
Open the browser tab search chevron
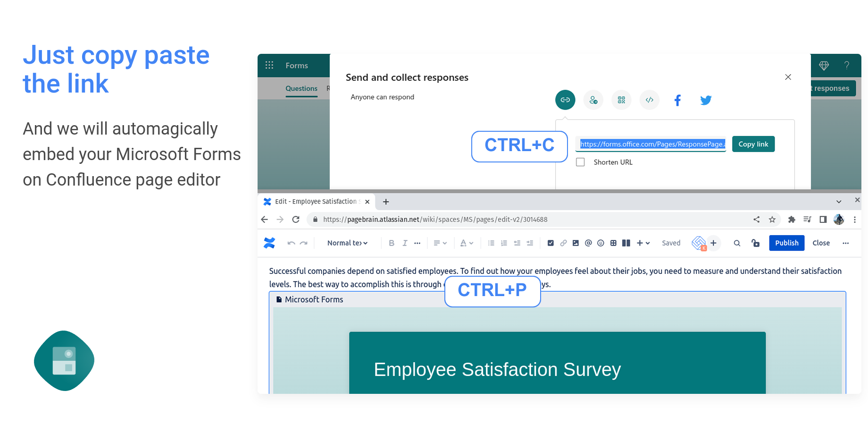[839, 202]
